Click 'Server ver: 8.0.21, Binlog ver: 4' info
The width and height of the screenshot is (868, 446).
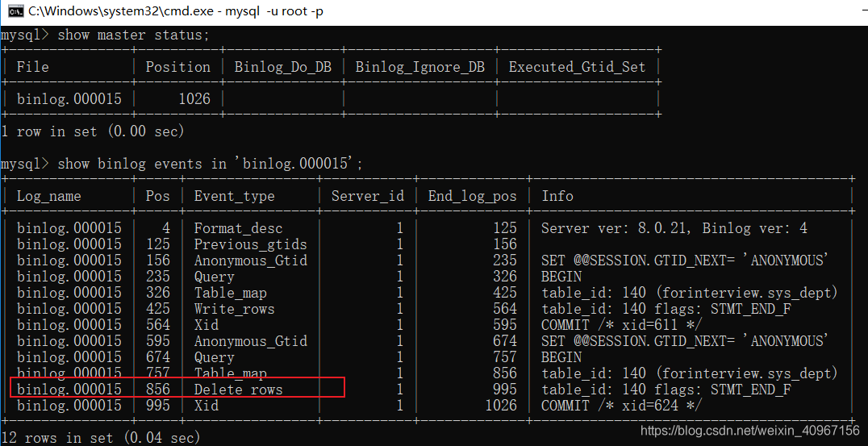674,228
